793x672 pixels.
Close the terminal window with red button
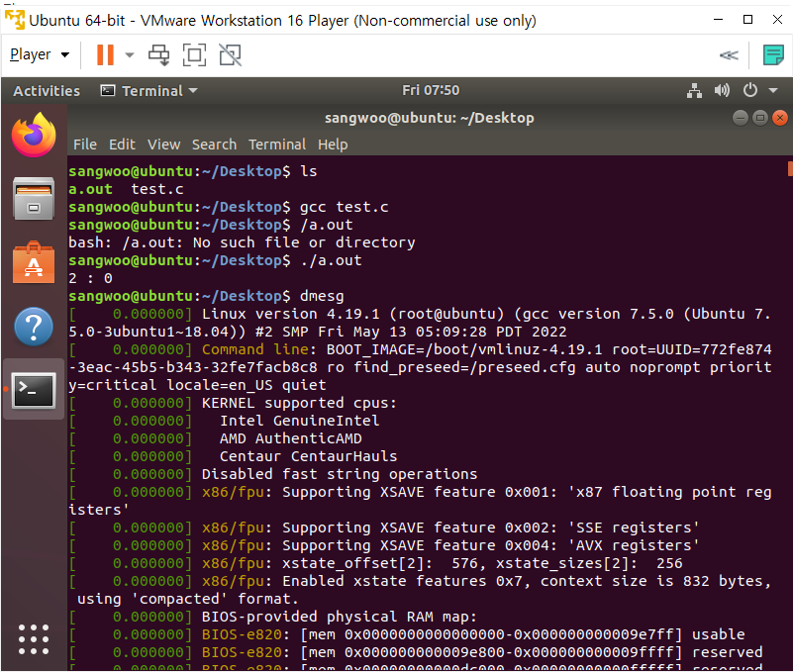coord(780,119)
